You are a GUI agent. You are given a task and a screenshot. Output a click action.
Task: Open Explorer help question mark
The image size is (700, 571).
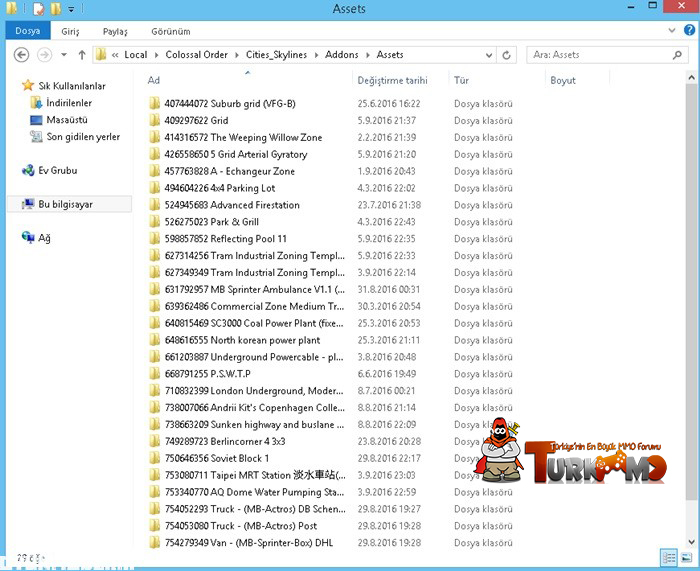[689, 30]
